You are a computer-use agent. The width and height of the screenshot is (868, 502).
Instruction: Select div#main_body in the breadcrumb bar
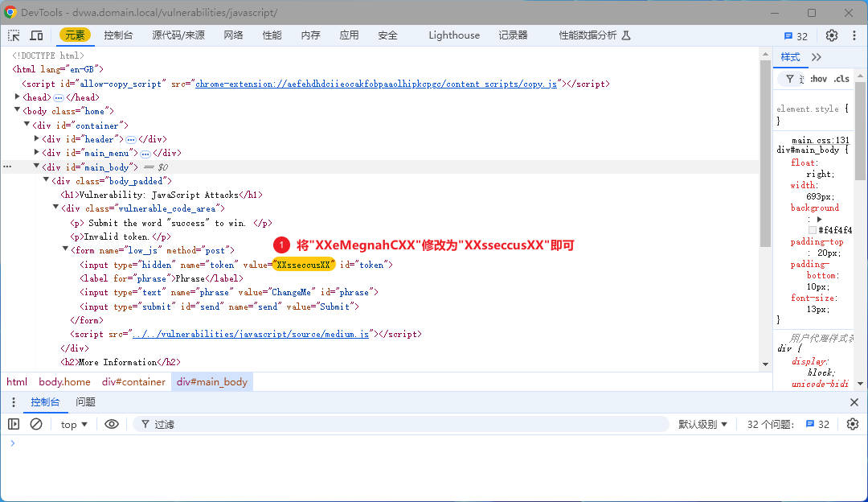pos(212,382)
